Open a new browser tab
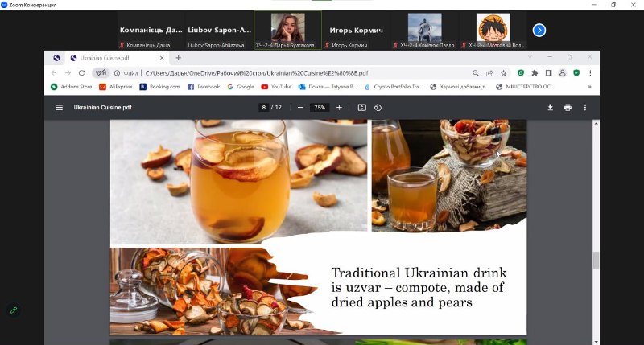 [178, 58]
